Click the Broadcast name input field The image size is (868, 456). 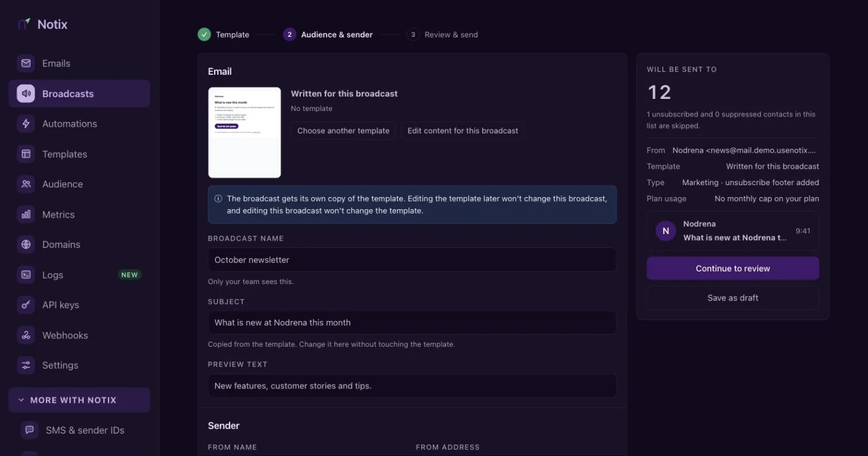click(412, 260)
